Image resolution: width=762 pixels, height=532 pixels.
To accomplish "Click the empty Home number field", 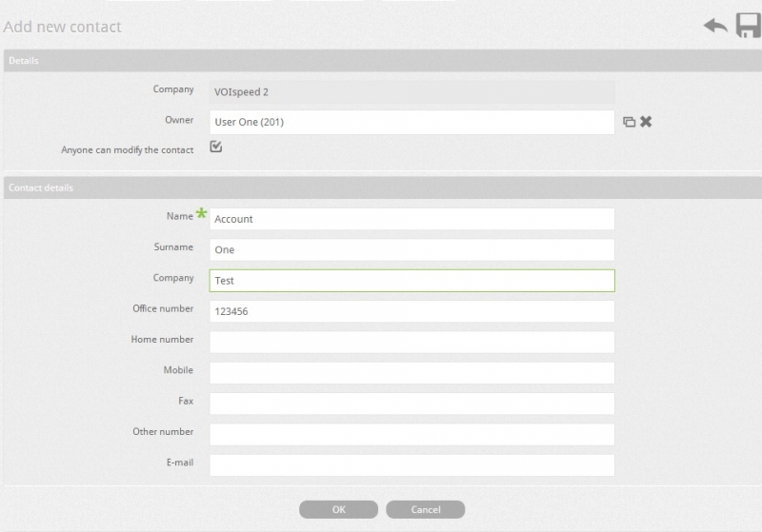I will point(412,343).
